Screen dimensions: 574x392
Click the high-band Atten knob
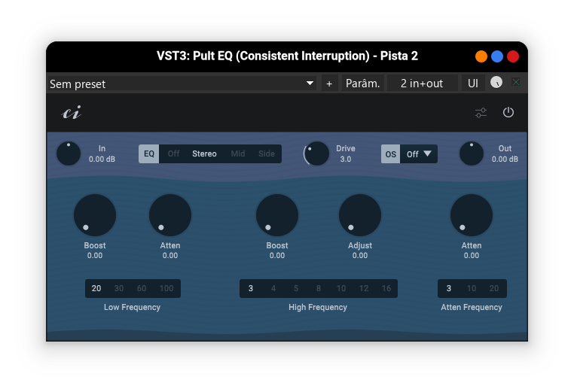(472, 215)
